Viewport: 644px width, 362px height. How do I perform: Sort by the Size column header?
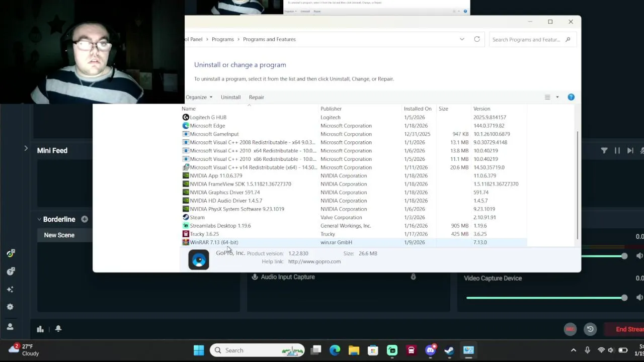click(x=443, y=109)
